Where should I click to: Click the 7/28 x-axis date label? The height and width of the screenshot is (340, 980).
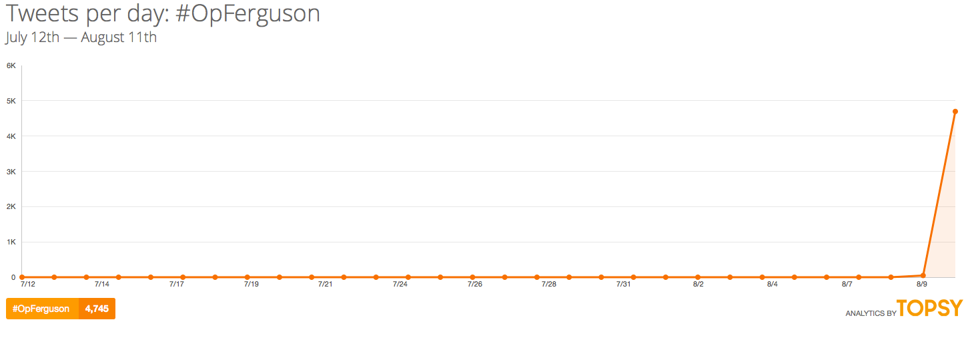point(548,285)
